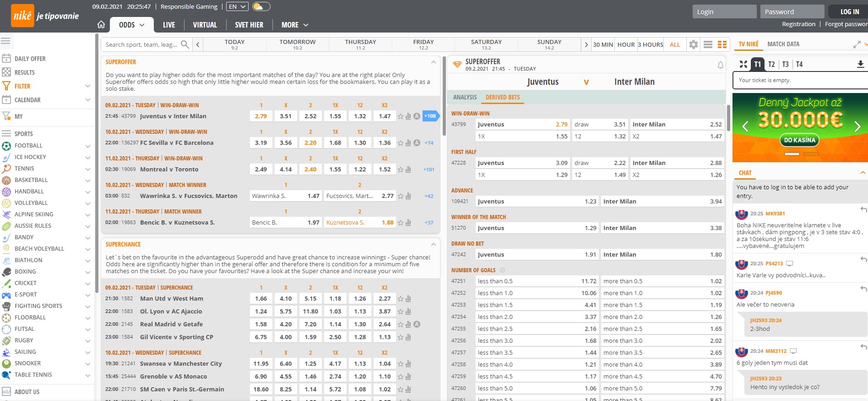Viewport: 868px width, 401px height.
Task: Click the search sport, team, league field
Action: coord(141,44)
